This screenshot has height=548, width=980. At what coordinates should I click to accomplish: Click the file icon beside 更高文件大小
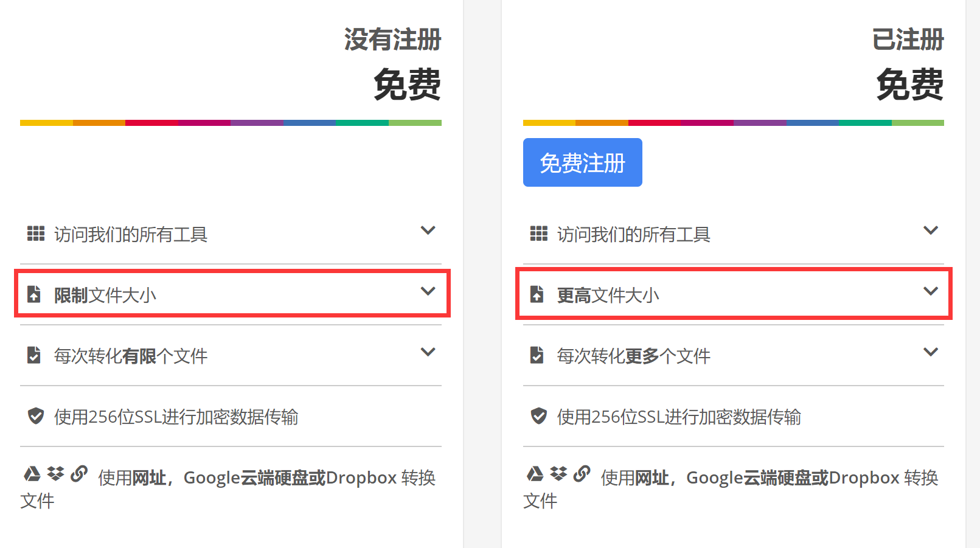pyautogui.click(x=538, y=295)
